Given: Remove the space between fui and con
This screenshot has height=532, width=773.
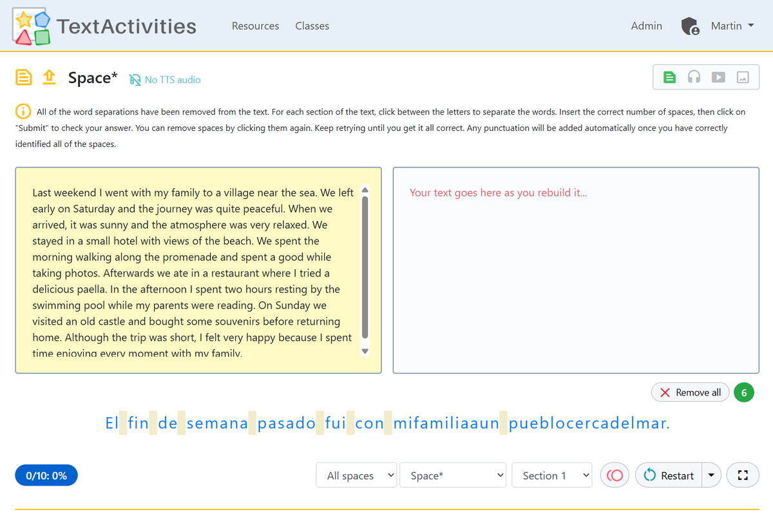Looking at the screenshot, I should 350,423.
